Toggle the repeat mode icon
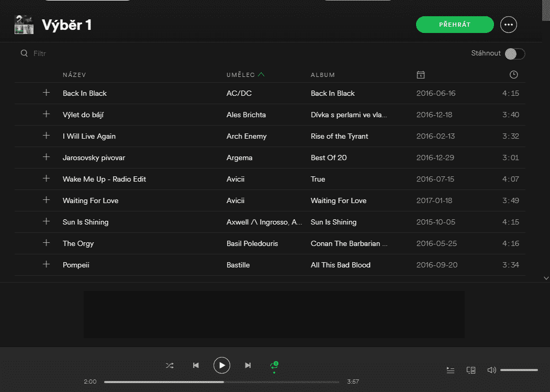Viewport: 550px width, 392px height. 274,366
